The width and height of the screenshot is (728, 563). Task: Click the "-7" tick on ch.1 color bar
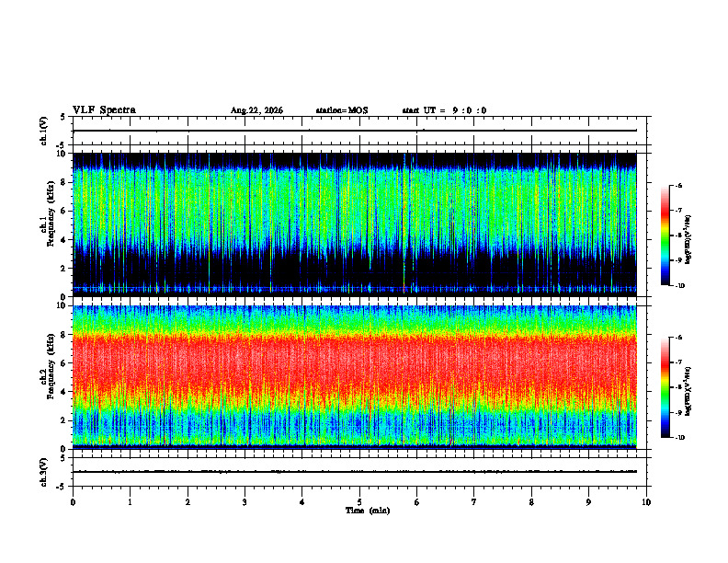[x=678, y=211]
